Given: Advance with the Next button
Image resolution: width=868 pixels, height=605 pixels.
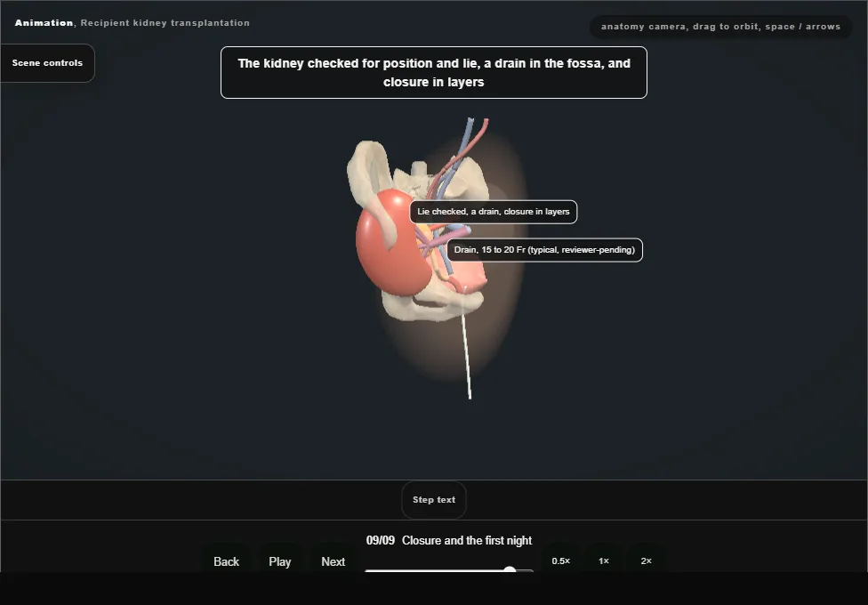Looking at the screenshot, I should tap(334, 561).
